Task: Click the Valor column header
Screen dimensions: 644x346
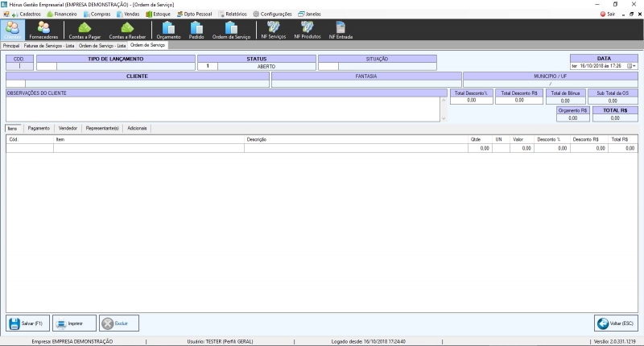Action: [x=522, y=139]
